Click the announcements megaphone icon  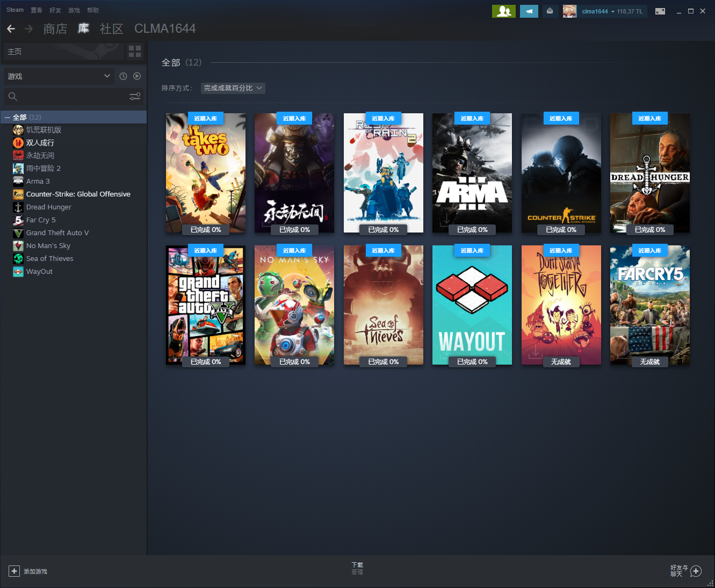pyautogui.click(x=529, y=11)
